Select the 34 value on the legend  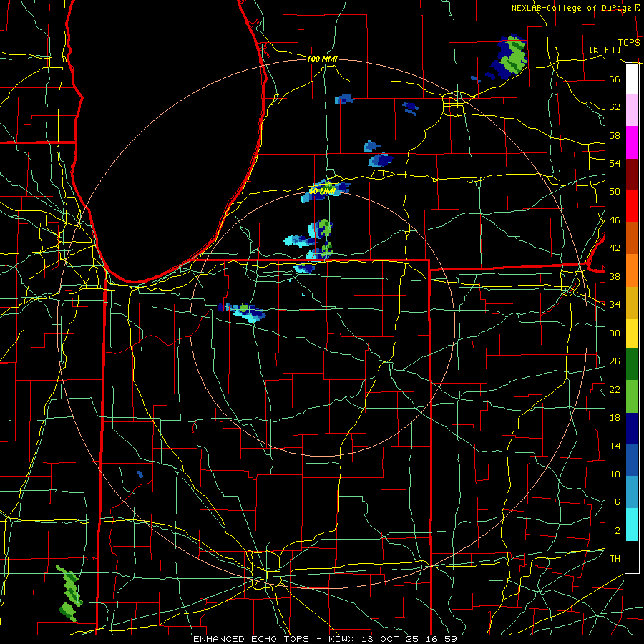coord(615,305)
